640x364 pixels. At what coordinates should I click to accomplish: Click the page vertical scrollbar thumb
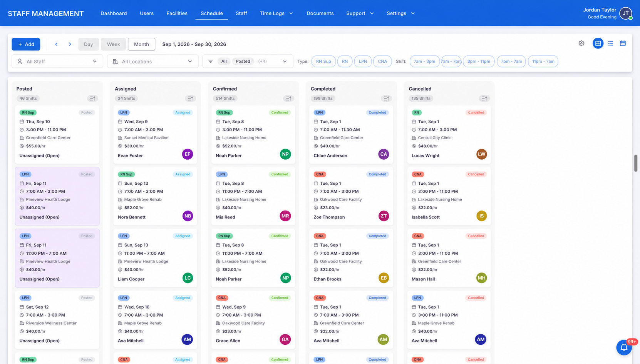tap(636, 163)
